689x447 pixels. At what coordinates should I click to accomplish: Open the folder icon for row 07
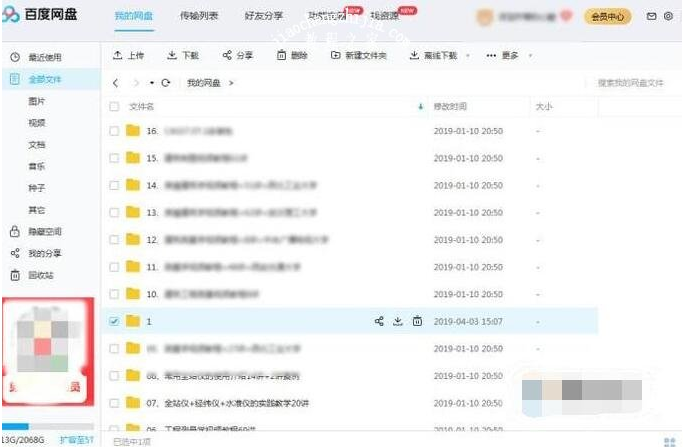pos(133,403)
